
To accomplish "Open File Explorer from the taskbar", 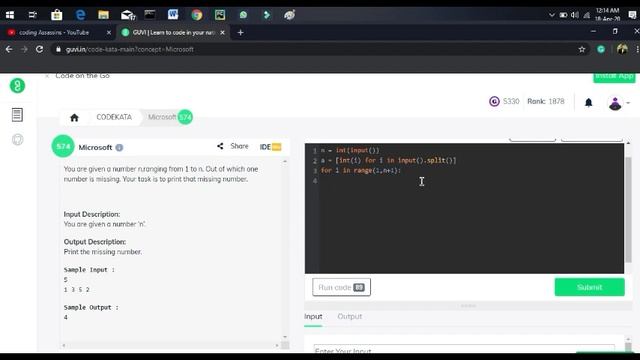I will pyautogui.click(x=103, y=15).
